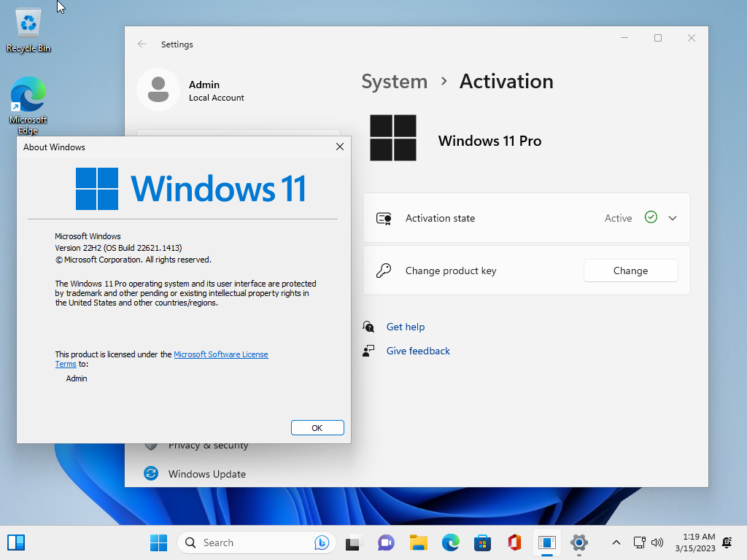Switch to About Windows taskbar item
Image resolution: width=747 pixels, height=560 pixels.
[x=547, y=542]
